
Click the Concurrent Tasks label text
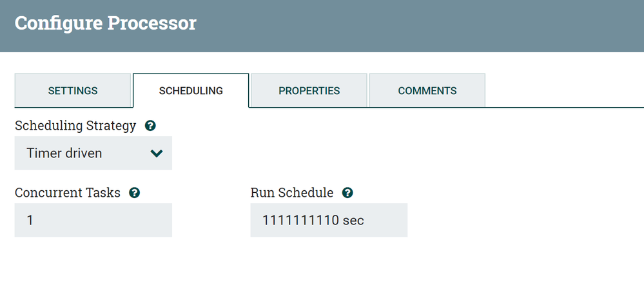pos(67,193)
